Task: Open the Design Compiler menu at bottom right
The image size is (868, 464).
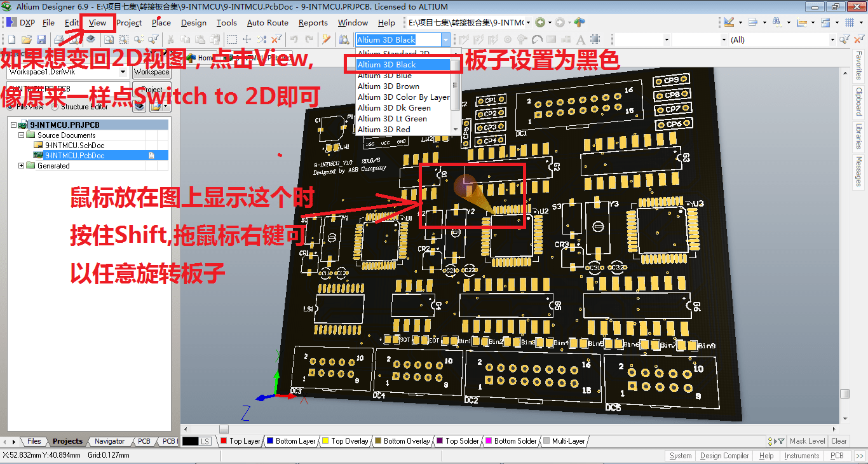Action: pos(724,455)
